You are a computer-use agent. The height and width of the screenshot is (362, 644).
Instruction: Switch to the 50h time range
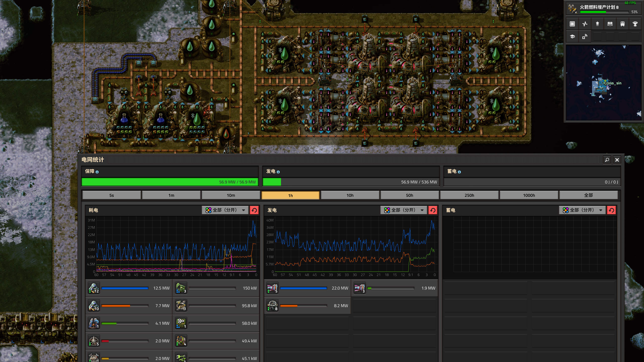(x=410, y=195)
